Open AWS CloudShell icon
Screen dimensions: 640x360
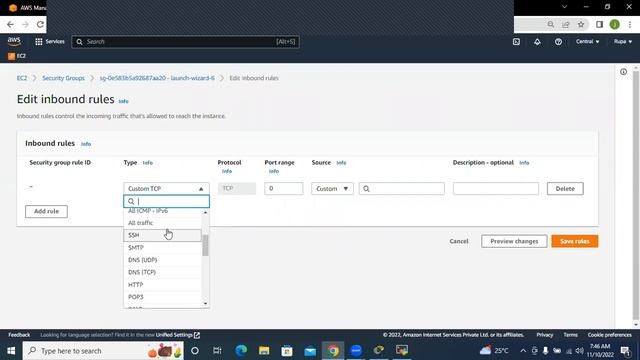516,42
